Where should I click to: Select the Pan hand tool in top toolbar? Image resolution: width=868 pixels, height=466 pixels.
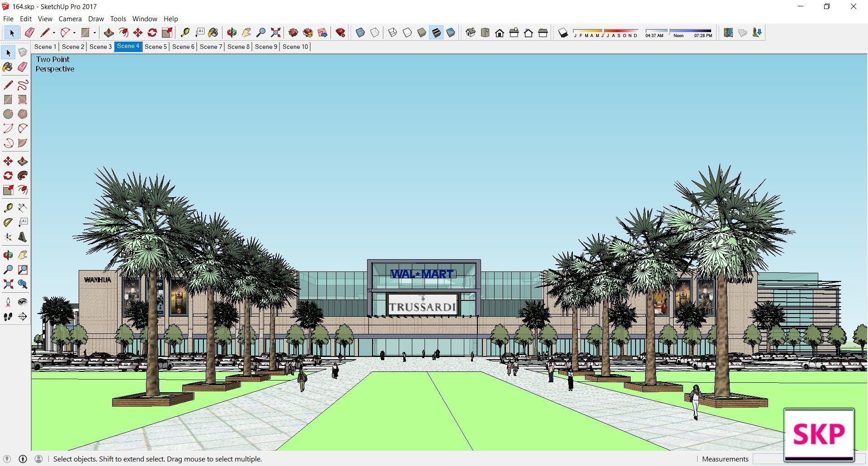pyautogui.click(x=246, y=33)
